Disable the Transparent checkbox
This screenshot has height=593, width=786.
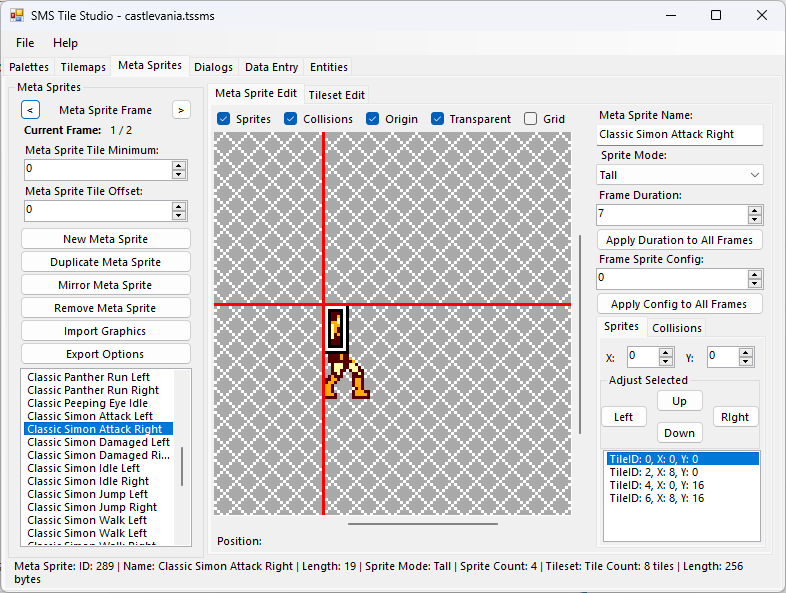tap(437, 119)
